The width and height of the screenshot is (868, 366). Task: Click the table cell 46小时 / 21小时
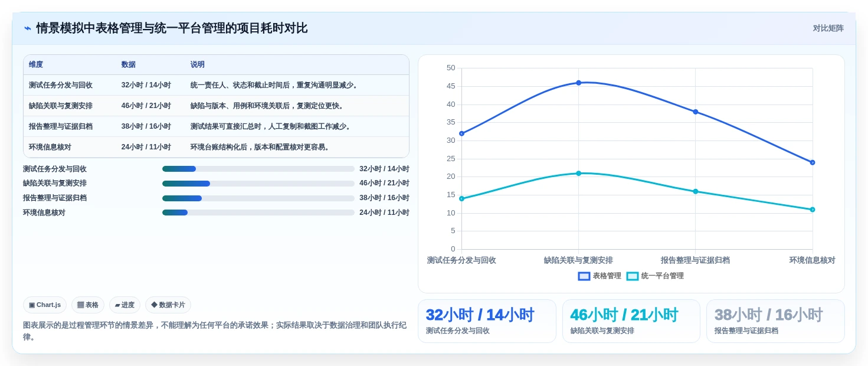(146, 106)
